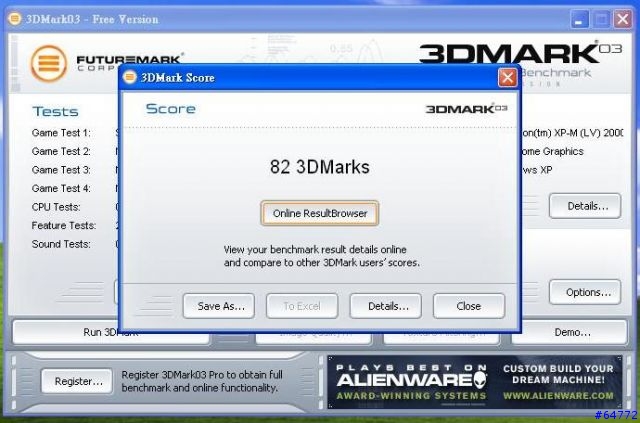Image resolution: width=640 pixels, height=423 pixels.
Task: Click 3DMark Score dialog title icon
Action: [130, 77]
